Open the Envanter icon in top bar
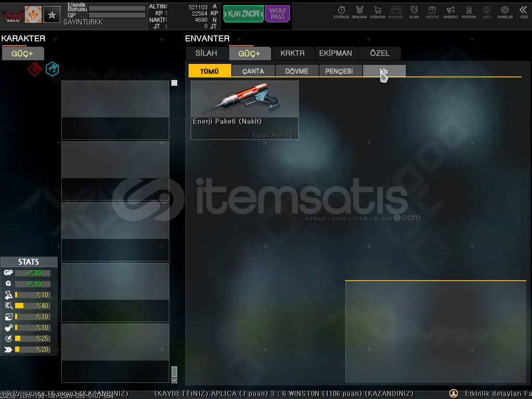This screenshot has height=399, width=532. (395, 12)
